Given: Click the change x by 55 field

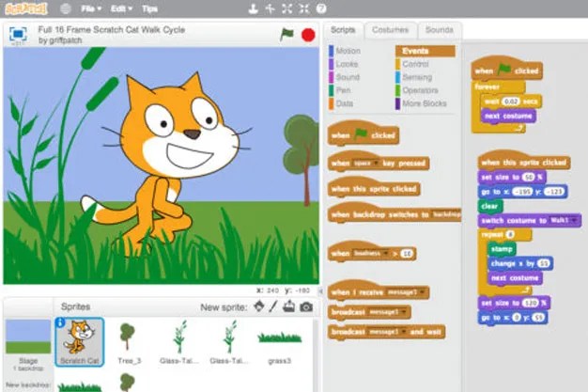Looking at the screenshot, I should point(543,263).
